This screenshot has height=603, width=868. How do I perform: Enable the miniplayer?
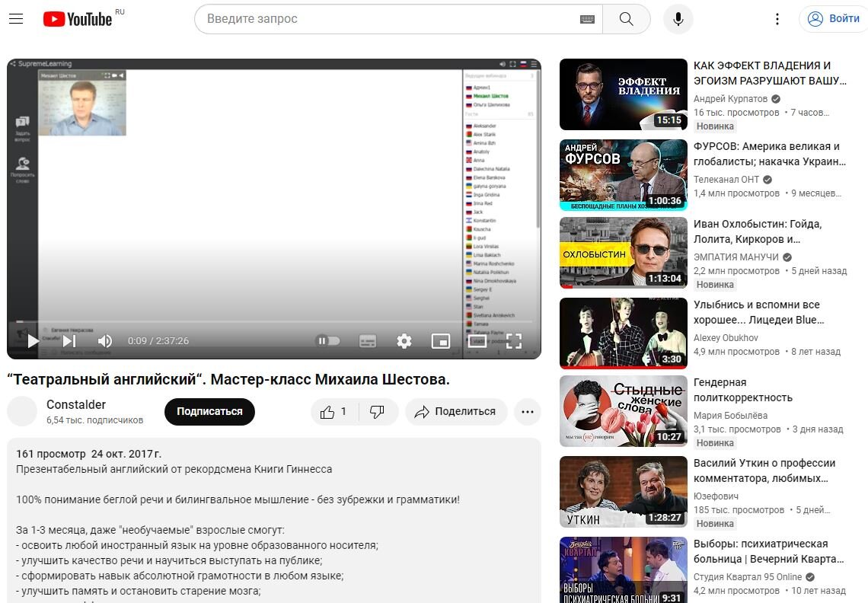point(441,341)
